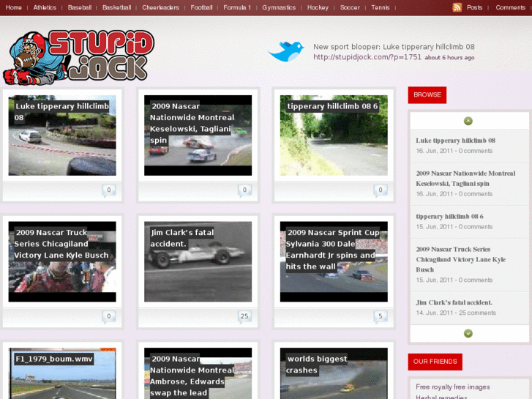
Task: Open sidebar entry Nascar Truck Series Chicagiland
Action: click(x=461, y=259)
